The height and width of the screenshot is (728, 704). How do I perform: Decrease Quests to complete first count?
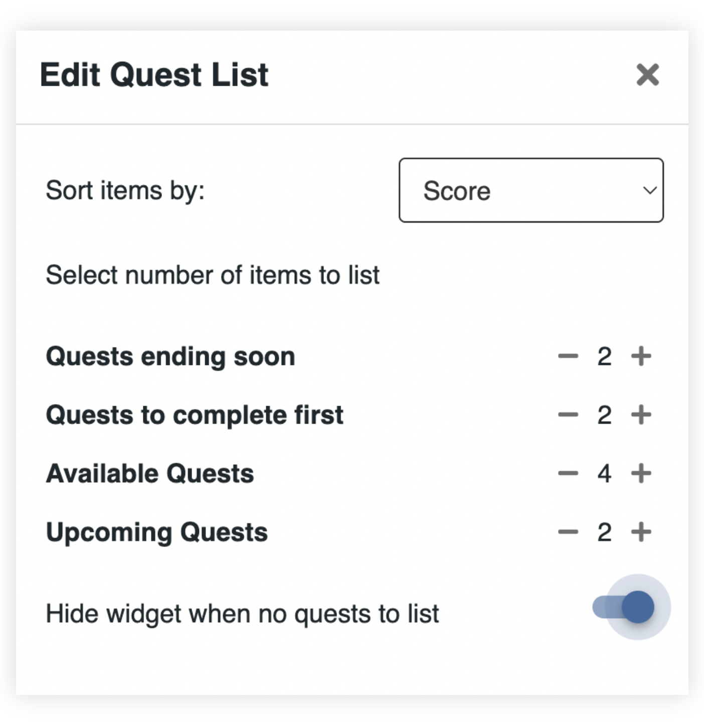pos(568,415)
